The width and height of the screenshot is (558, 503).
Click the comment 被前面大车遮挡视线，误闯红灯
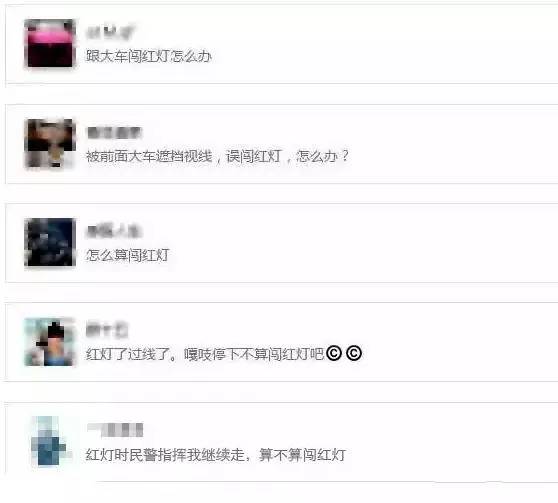point(184,156)
